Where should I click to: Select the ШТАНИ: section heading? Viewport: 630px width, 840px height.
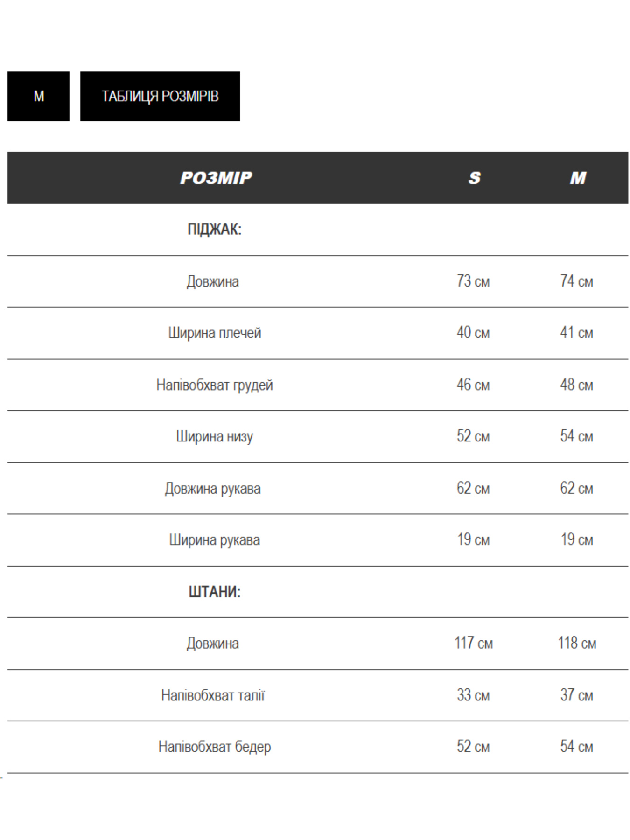point(215,592)
